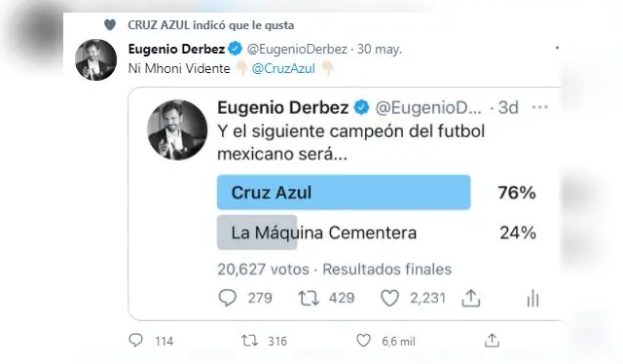The image size is (623, 364).
Task: Click the reply icon on the outer tweet
Action: coord(136,341)
